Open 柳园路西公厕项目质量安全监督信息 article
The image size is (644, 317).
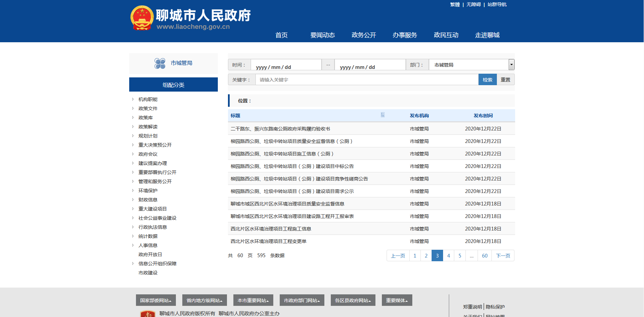pyautogui.click(x=292, y=141)
